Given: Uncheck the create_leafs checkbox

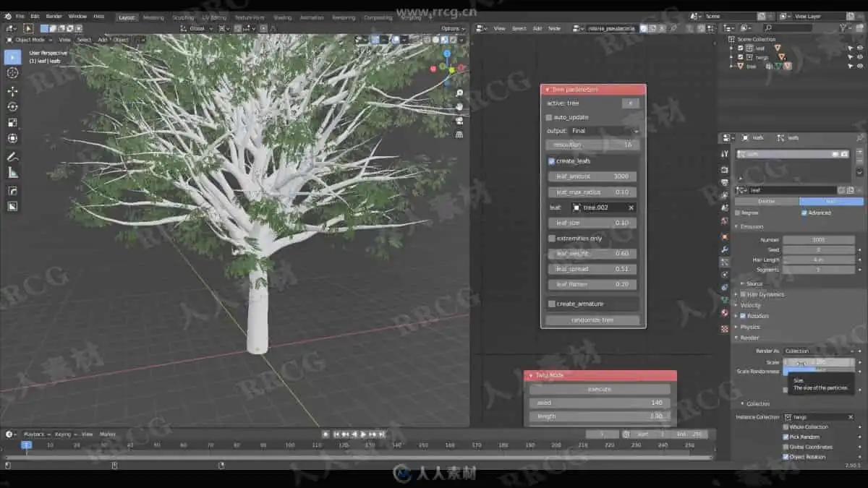Looking at the screenshot, I should (551, 161).
